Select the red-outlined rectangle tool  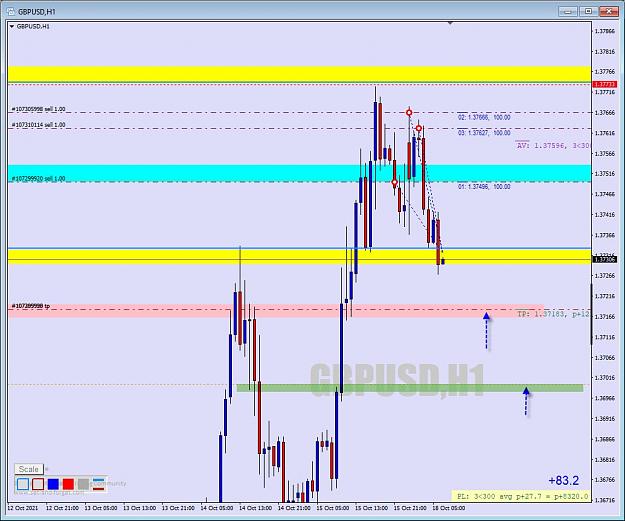pos(38,484)
